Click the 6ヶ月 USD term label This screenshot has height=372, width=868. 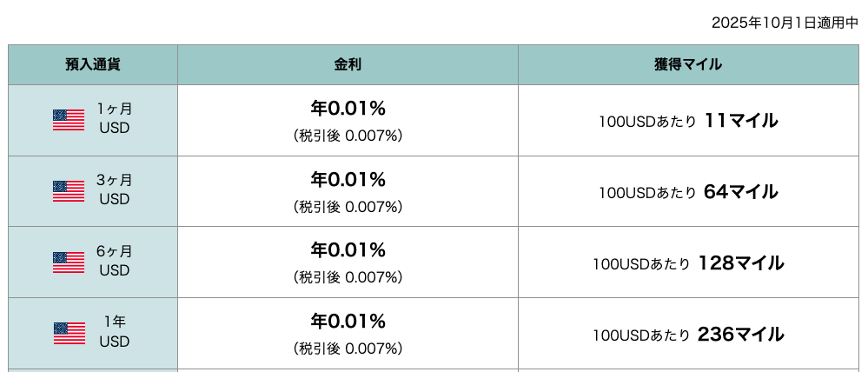pos(115,261)
